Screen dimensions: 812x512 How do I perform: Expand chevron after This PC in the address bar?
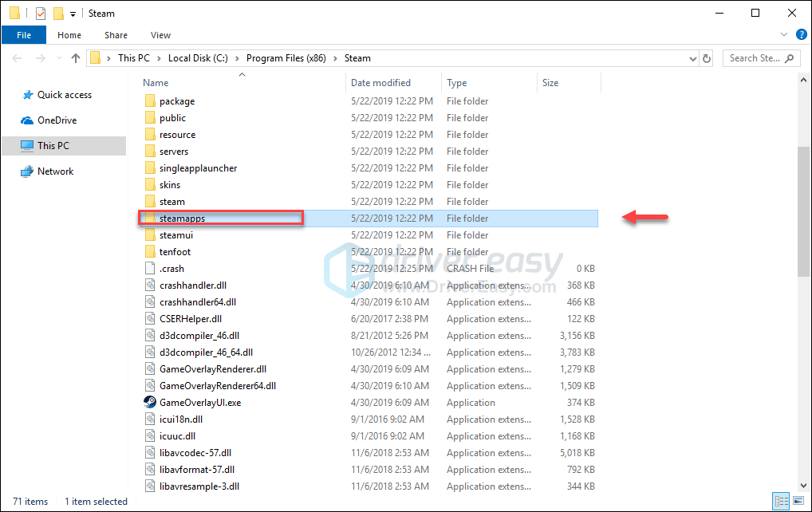coord(159,58)
